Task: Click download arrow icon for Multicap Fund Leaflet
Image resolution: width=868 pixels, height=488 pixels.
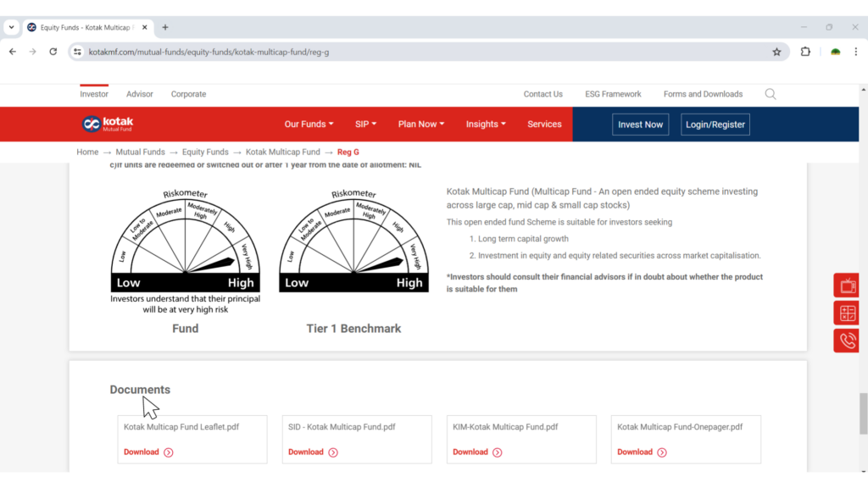Action: click(169, 452)
